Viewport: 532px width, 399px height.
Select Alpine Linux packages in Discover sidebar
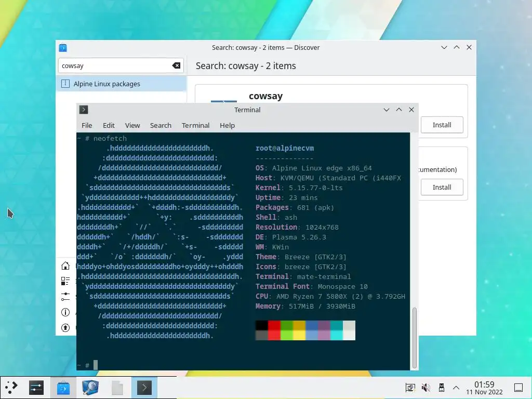121,84
